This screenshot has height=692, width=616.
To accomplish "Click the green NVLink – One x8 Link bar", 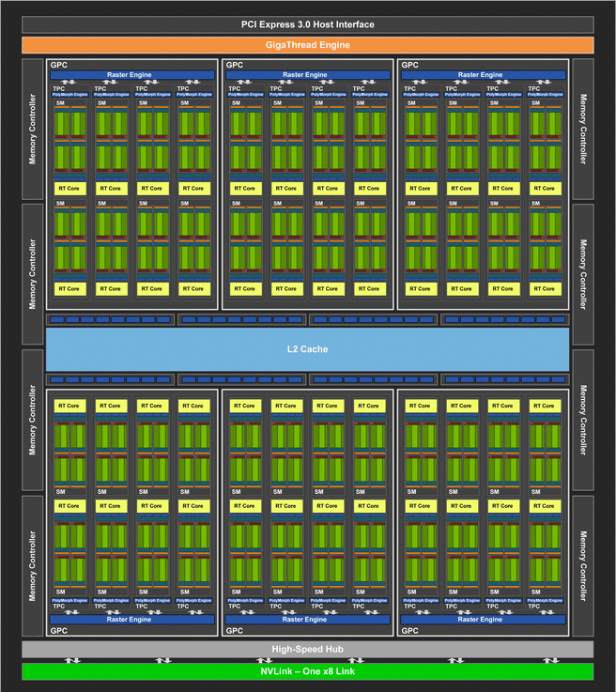I will click(308, 671).
